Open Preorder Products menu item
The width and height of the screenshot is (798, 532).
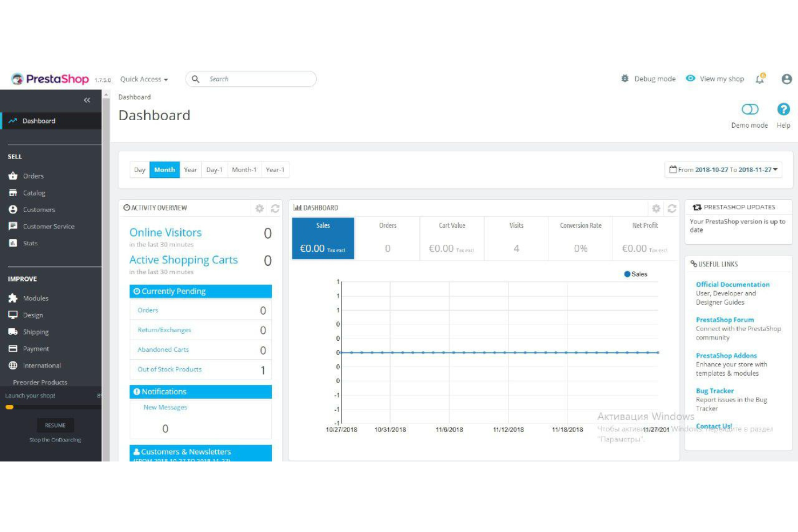coord(40,382)
